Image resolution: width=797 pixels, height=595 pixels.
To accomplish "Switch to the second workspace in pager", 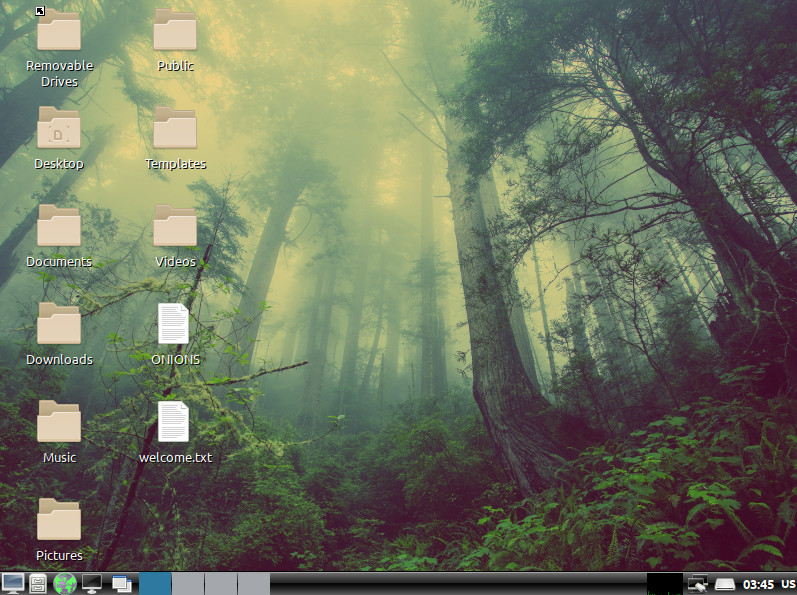I will pos(188,583).
